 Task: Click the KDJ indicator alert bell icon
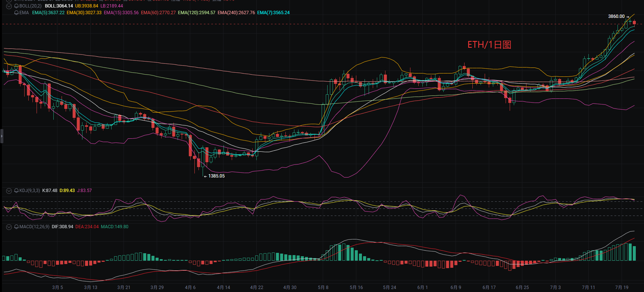click(x=16, y=191)
